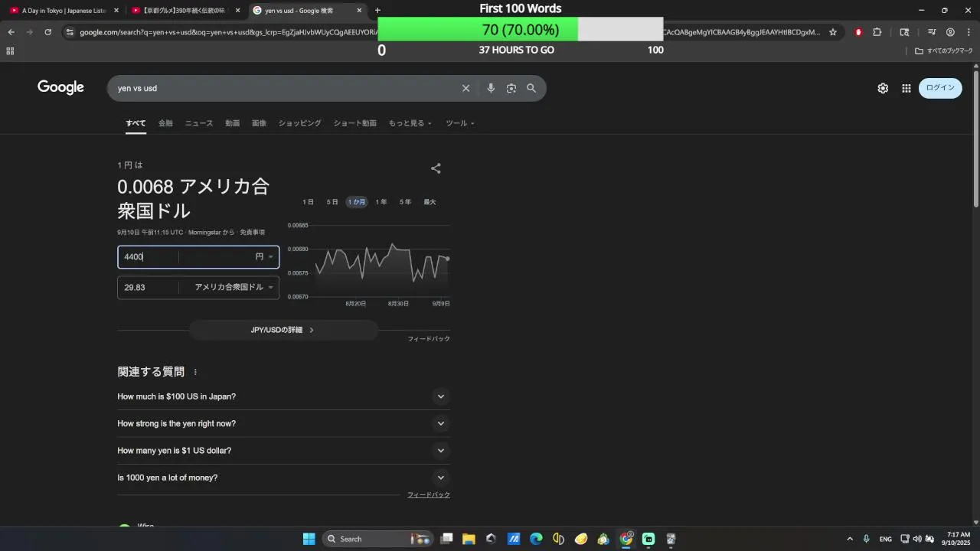The width and height of the screenshot is (980, 551).
Task: Open the Google apps grid icon
Action: [906, 88]
